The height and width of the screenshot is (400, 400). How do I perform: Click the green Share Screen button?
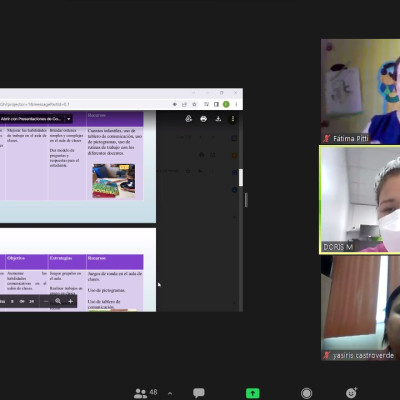tap(253, 393)
